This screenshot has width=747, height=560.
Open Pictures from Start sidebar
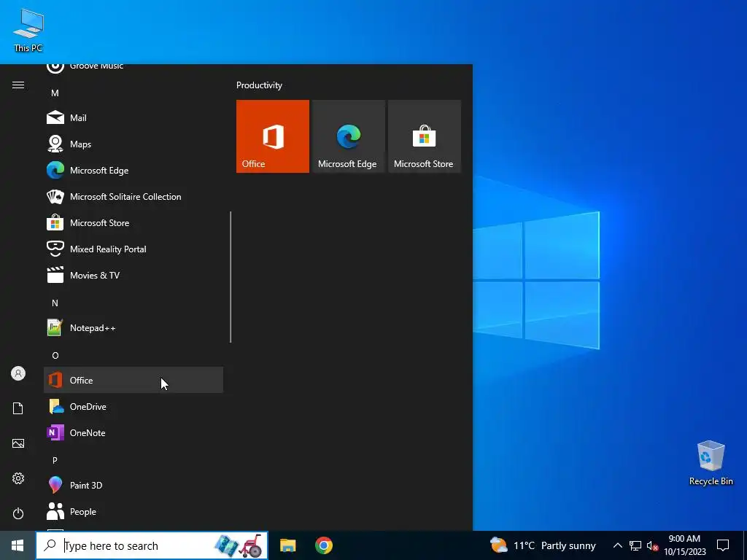18,443
